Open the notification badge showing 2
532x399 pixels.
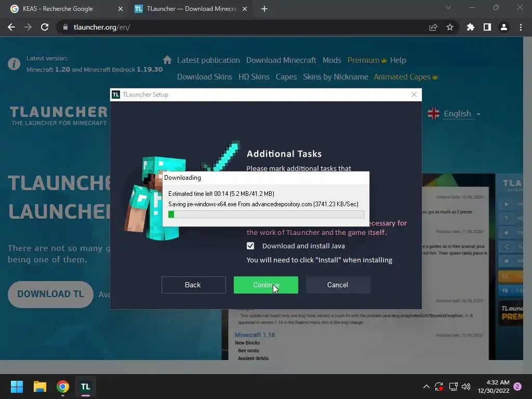click(x=517, y=387)
